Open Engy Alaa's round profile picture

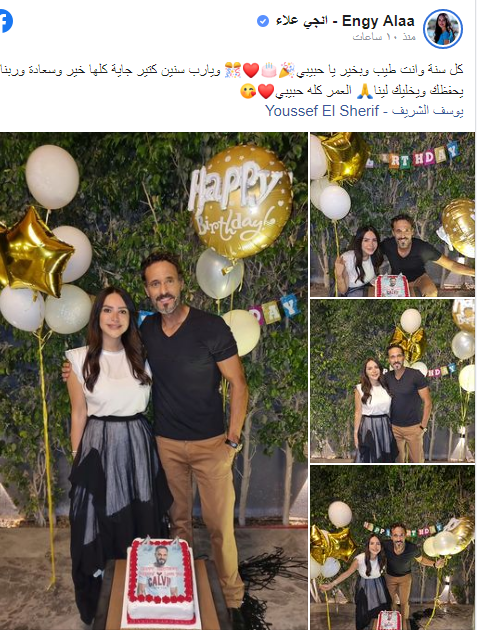tap(443, 29)
